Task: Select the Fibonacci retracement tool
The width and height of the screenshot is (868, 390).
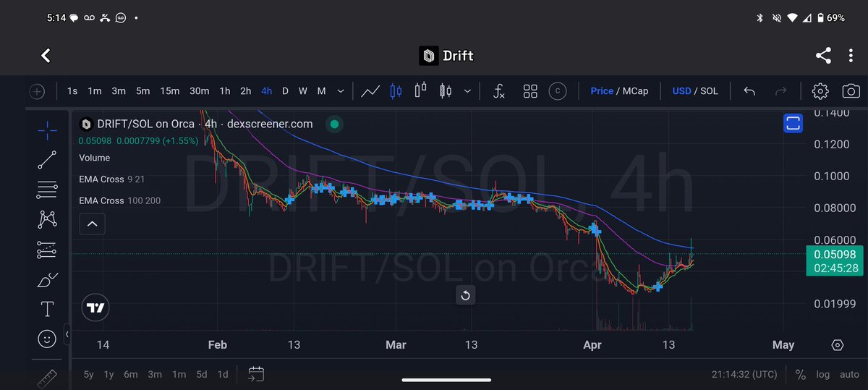Action: click(x=47, y=190)
